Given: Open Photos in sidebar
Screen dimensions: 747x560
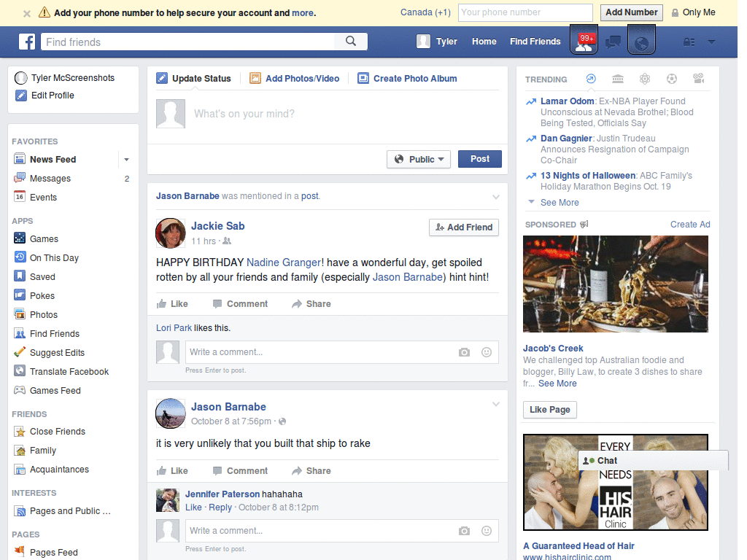Looking at the screenshot, I should (x=43, y=315).
